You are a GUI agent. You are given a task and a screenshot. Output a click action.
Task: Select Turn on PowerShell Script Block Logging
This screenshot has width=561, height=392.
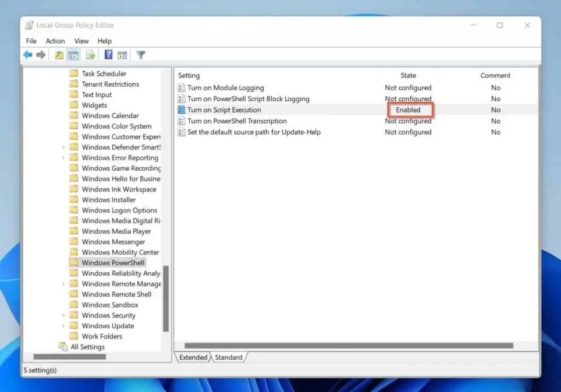[x=248, y=99]
